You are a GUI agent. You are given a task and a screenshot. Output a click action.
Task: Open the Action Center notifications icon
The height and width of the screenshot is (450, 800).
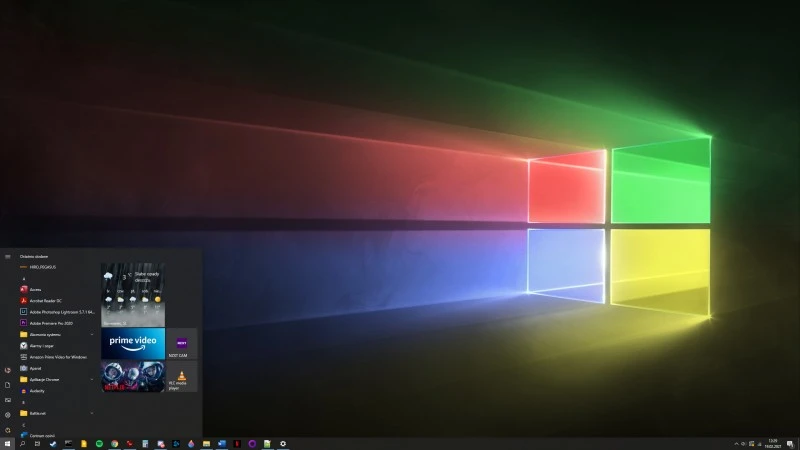[790, 444]
